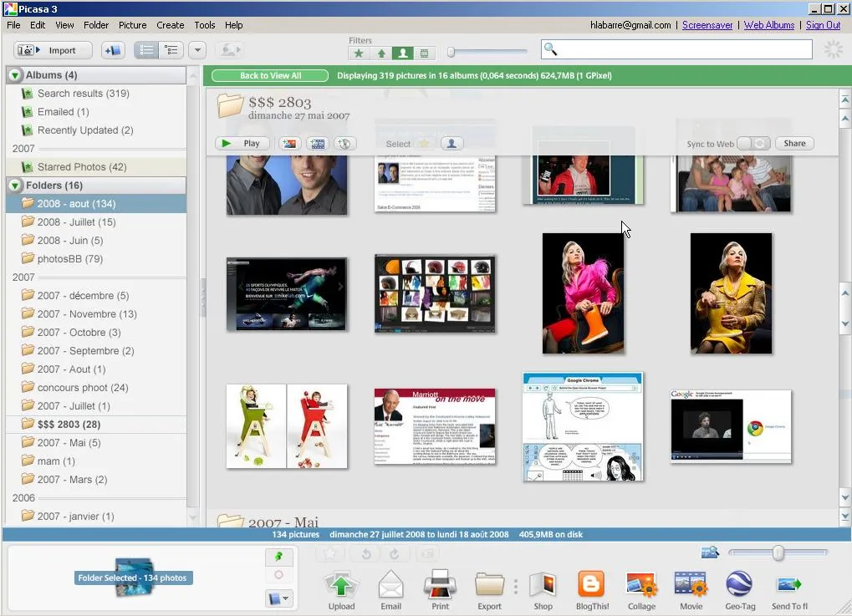Click the Print icon

click(440, 590)
